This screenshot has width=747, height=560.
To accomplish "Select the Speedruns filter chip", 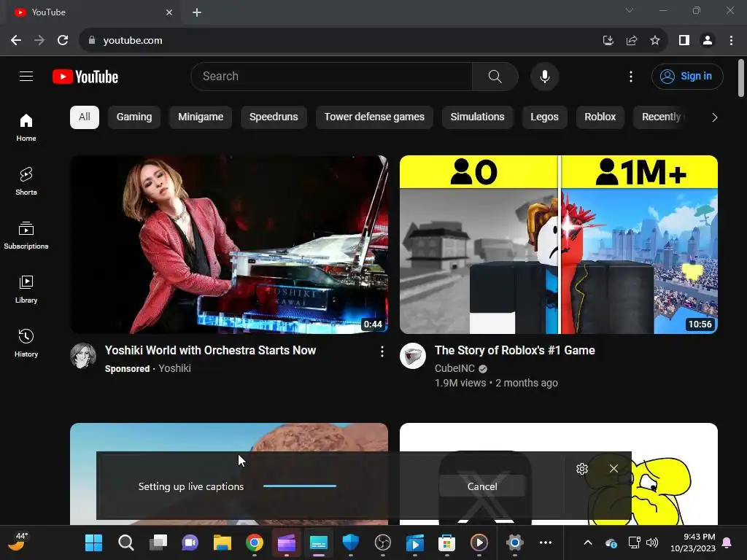I will click(274, 117).
